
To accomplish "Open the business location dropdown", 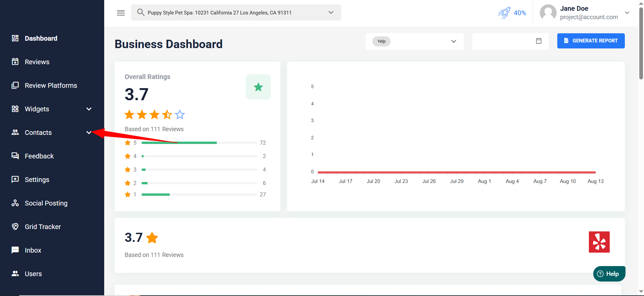I will (x=331, y=13).
